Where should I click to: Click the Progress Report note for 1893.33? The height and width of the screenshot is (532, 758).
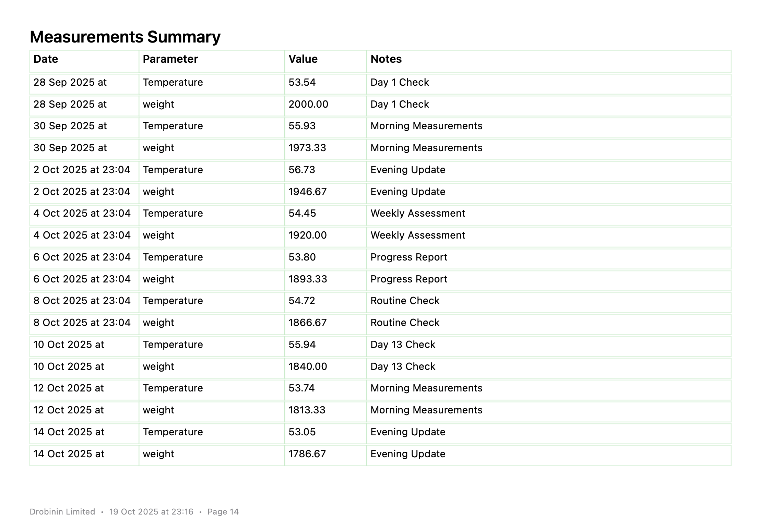409,279
